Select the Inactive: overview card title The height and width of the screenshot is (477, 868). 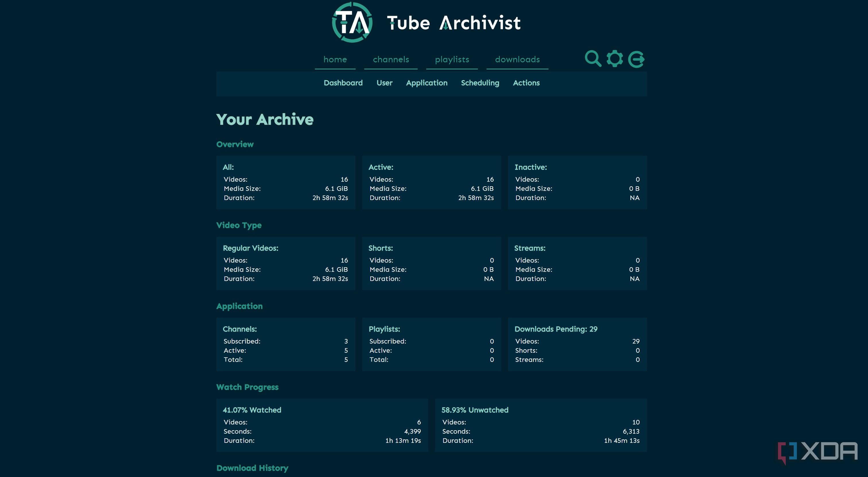click(531, 167)
